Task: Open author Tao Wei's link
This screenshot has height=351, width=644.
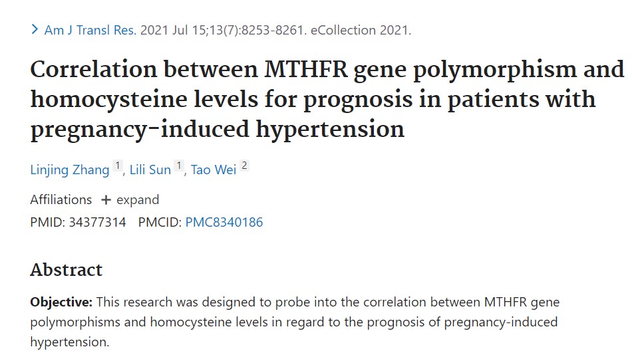Action: [213, 170]
